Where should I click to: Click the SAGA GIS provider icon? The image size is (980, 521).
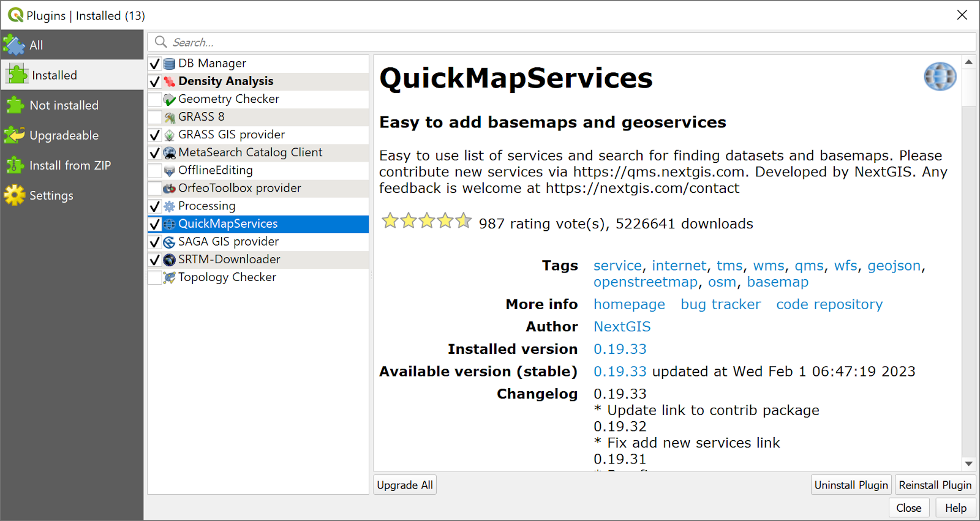170,242
